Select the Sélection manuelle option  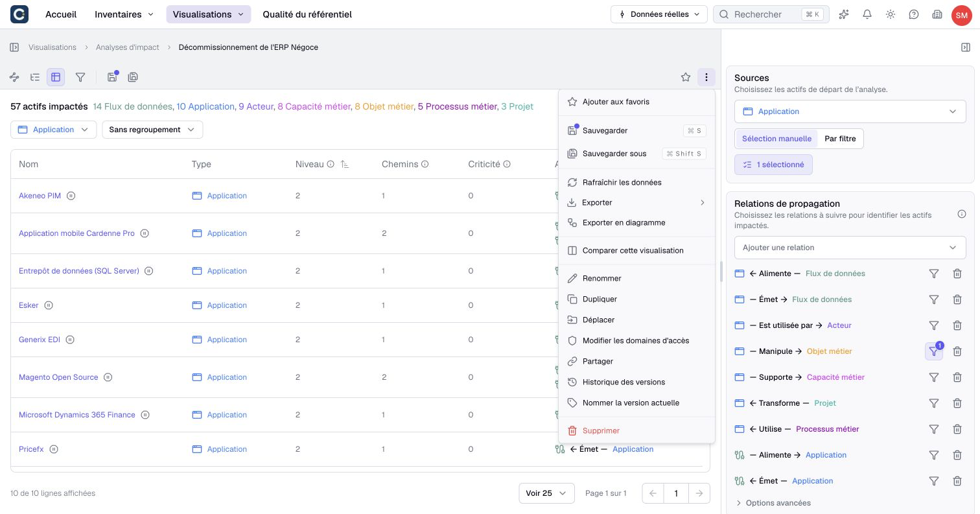tap(776, 139)
